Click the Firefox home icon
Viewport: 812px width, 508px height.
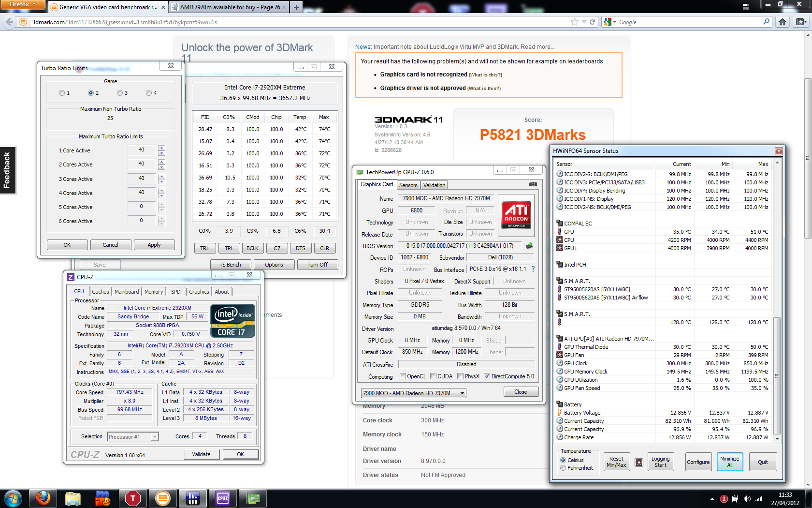click(x=783, y=22)
